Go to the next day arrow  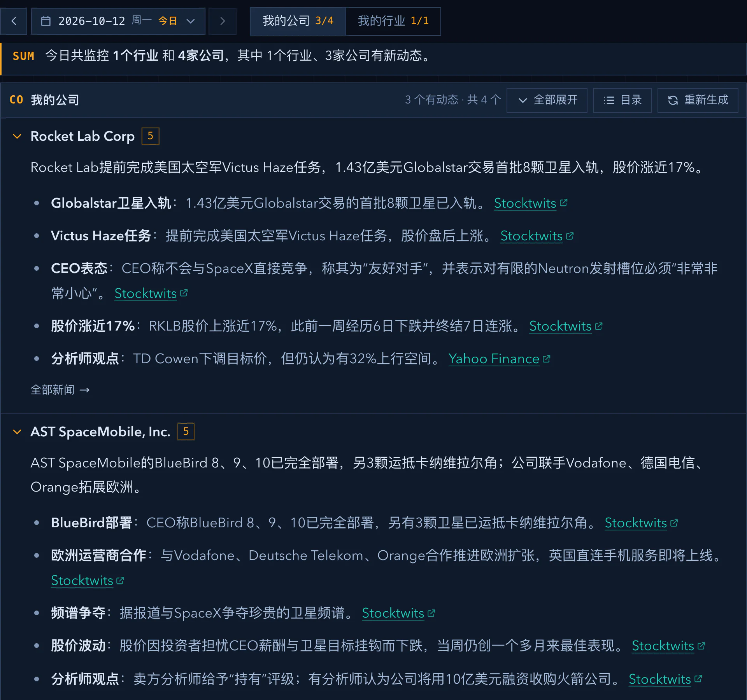[x=223, y=21]
